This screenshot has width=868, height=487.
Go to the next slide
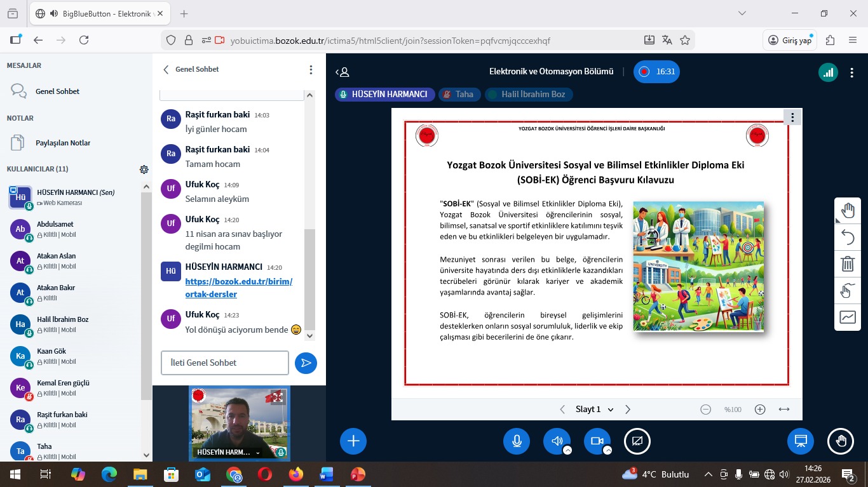click(x=628, y=410)
